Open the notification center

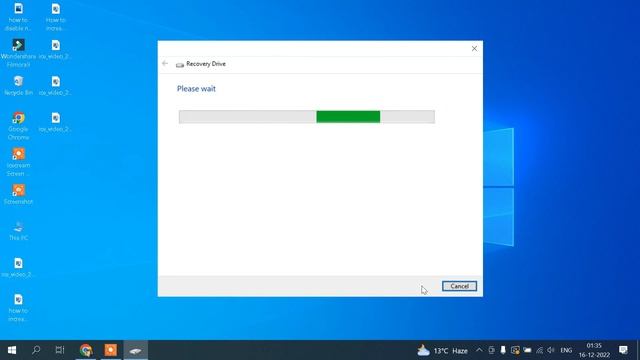click(623, 350)
